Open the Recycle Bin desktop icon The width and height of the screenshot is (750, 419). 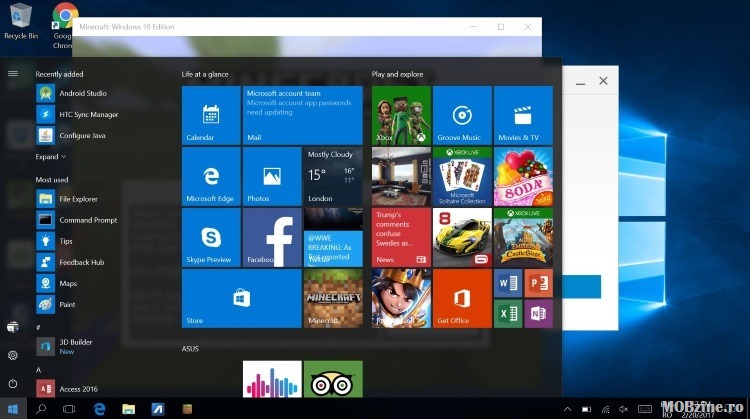click(20, 22)
